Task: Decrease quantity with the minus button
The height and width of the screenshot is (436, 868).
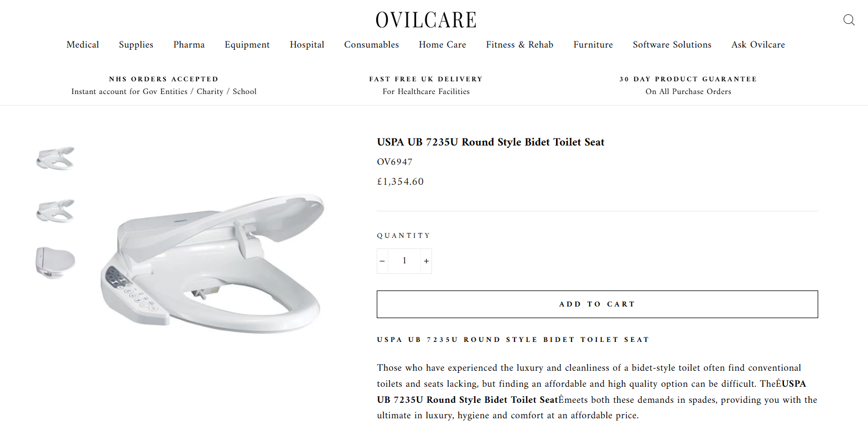Action: coord(382,261)
